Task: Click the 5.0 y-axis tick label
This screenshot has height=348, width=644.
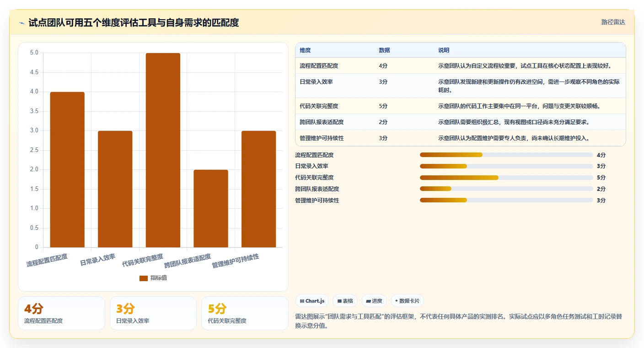Action: click(34, 53)
